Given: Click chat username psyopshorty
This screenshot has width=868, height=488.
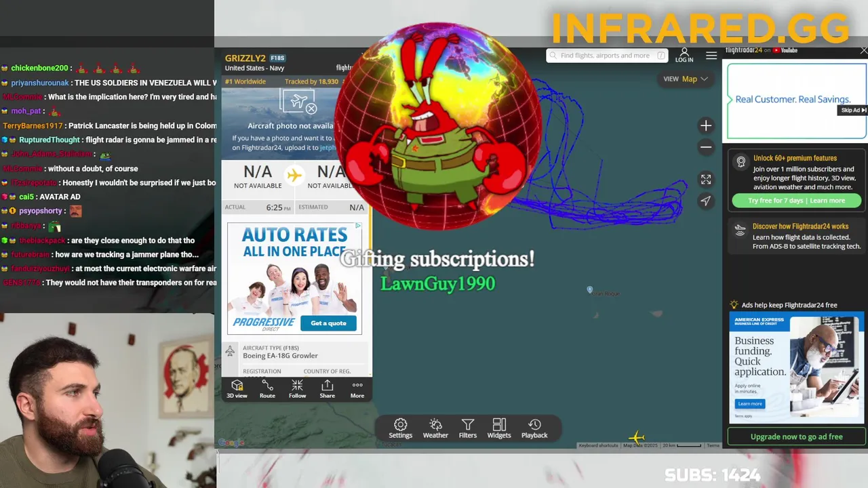Looking at the screenshot, I should point(41,211).
